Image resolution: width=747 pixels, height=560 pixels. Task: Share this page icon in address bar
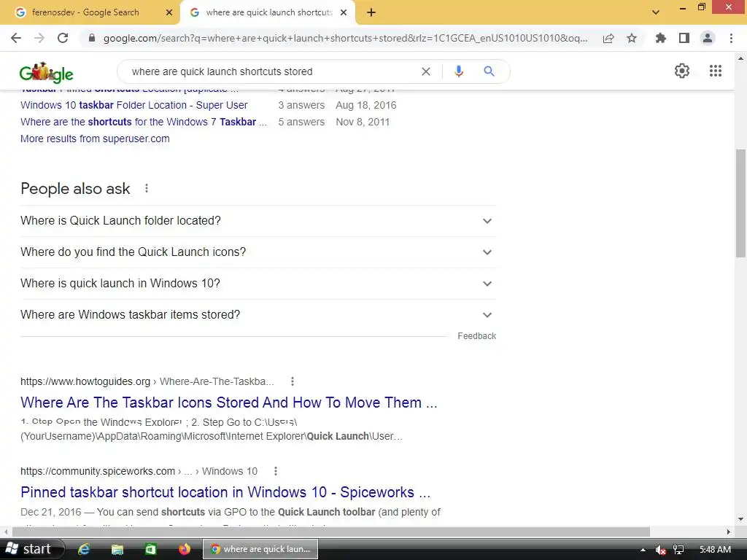coord(608,38)
